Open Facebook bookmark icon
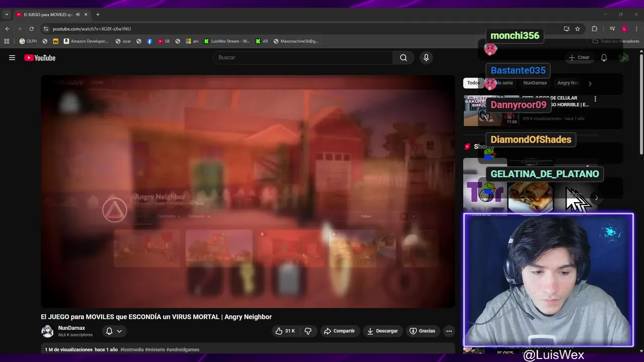 click(149, 41)
